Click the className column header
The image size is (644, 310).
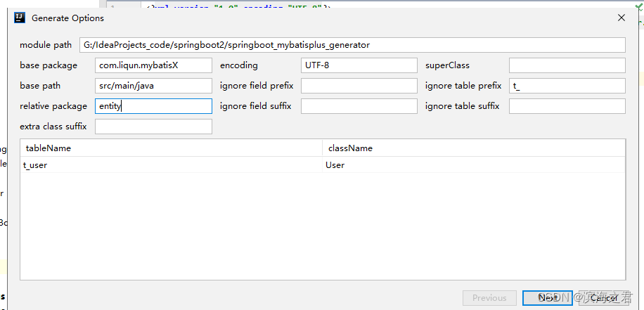(x=474, y=148)
